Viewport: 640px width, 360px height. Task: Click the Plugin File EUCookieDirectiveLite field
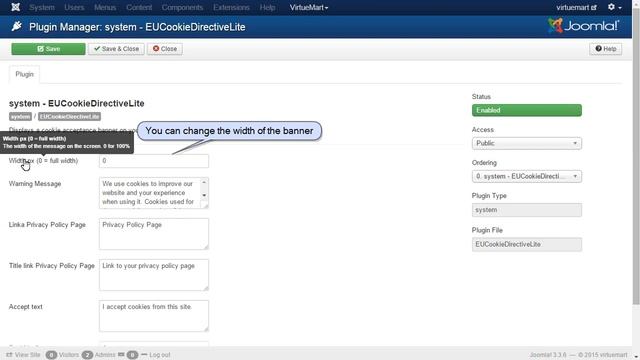pyautogui.click(x=527, y=244)
